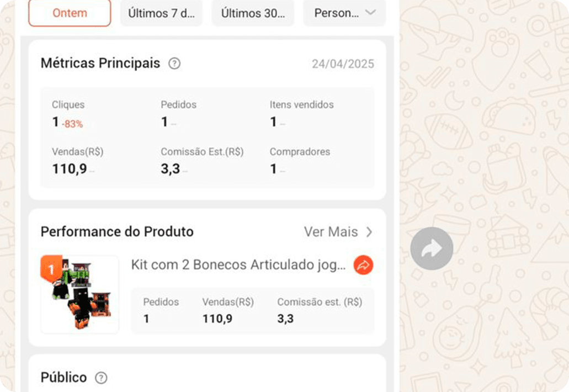Select the Ontem date filter tab
This screenshot has height=392, width=569.
pyautogui.click(x=70, y=13)
